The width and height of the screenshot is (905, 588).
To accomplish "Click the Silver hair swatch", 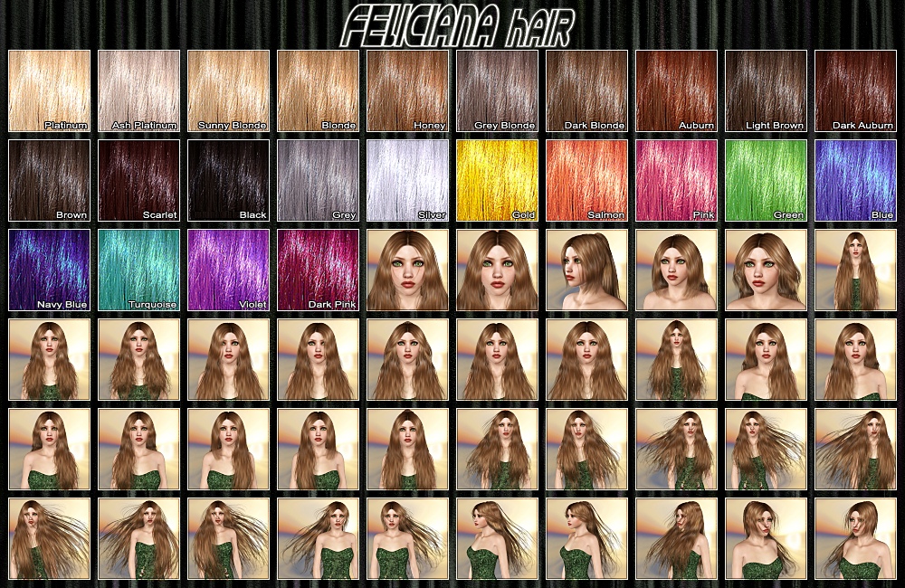I will (407, 180).
